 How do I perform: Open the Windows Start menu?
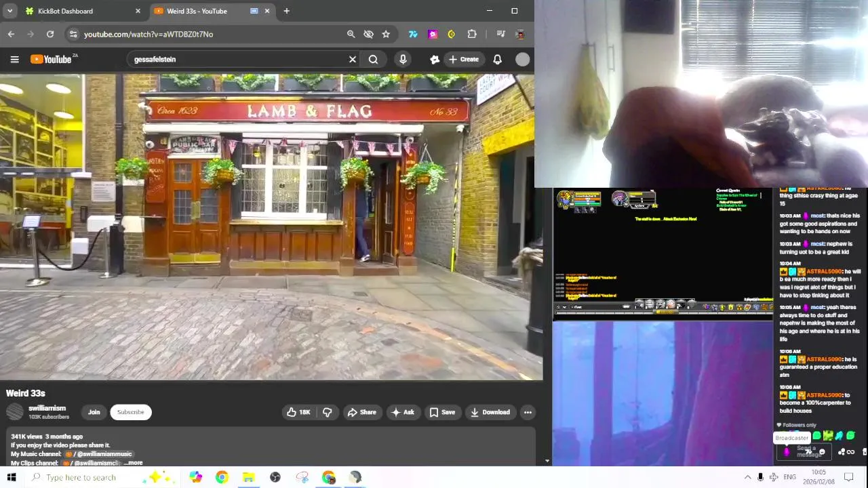pos(12,477)
